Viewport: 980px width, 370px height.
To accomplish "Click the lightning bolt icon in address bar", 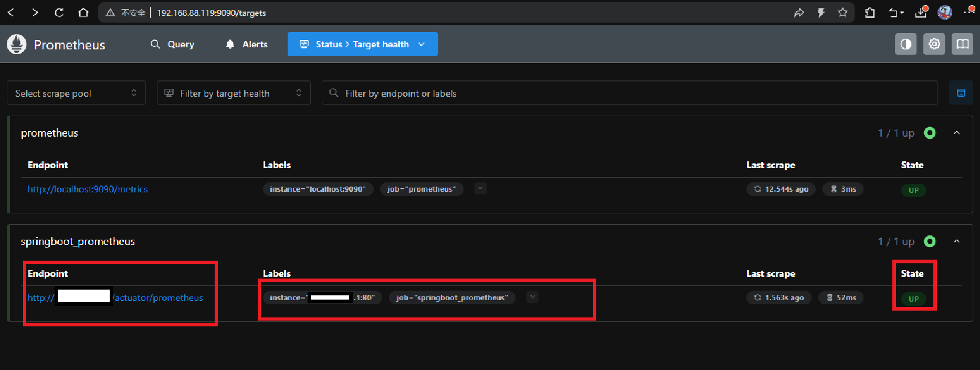I will (x=821, y=13).
